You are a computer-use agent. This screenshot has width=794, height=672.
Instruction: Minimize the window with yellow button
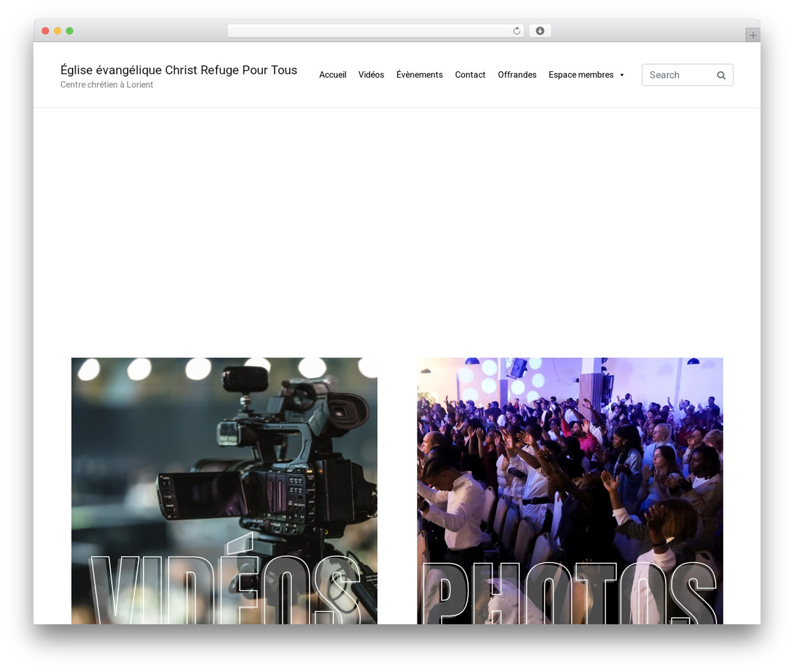[58, 31]
